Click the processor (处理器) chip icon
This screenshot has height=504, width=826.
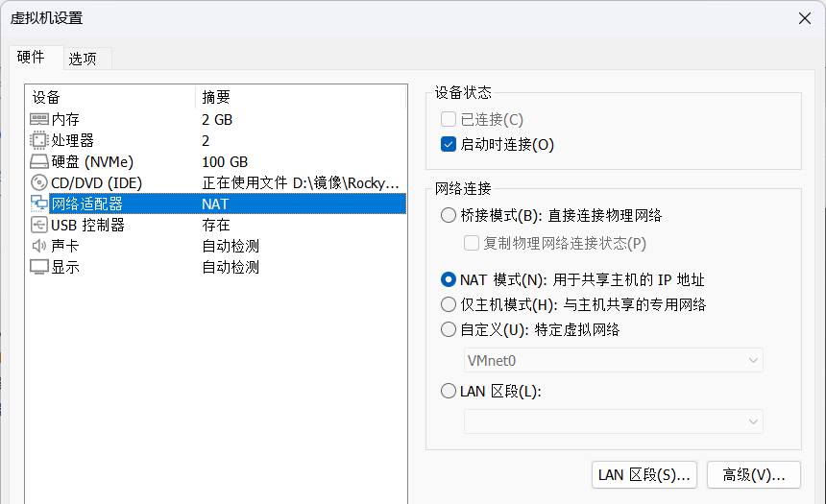(39, 140)
